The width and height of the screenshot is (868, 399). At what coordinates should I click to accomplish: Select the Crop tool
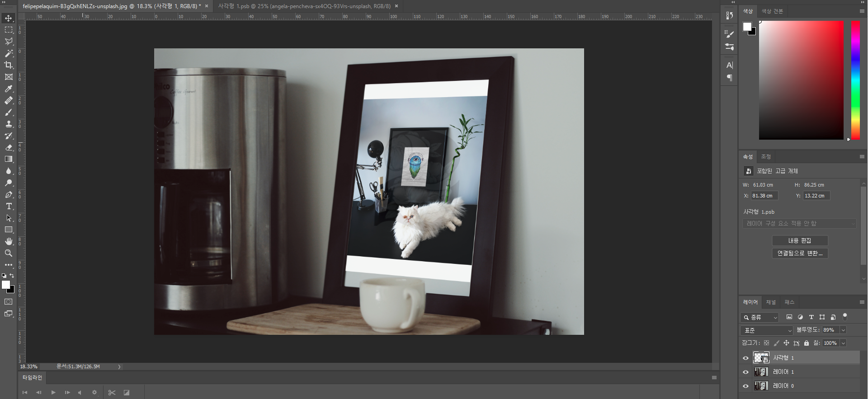9,65
